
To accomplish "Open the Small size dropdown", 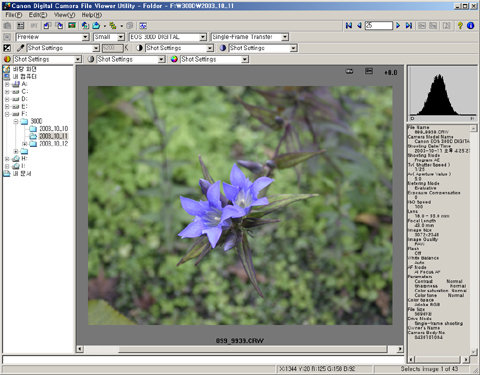I will [121, 37].
